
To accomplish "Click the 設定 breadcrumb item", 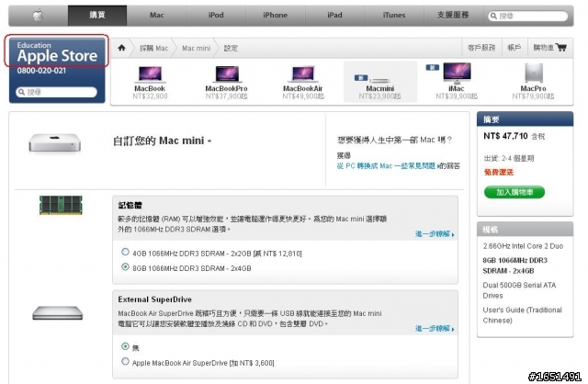I will (231, 48).
